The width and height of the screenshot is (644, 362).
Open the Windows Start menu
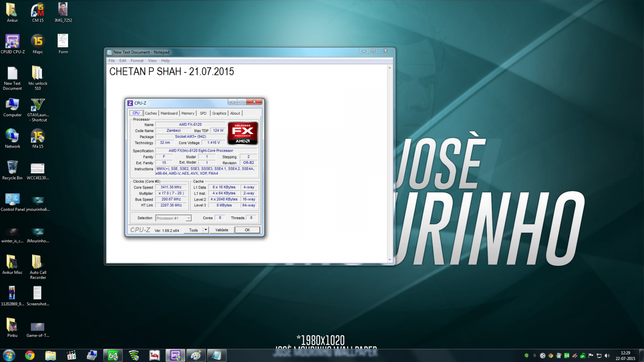[x=9, y=355]
